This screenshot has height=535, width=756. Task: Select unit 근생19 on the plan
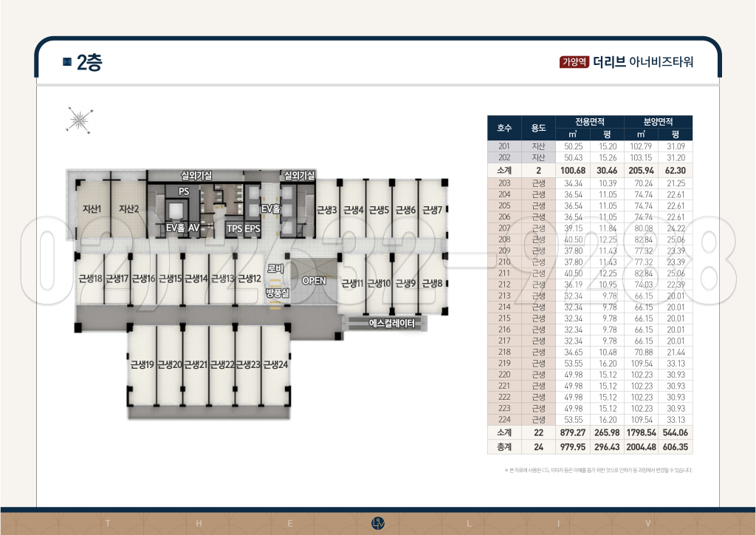[142, 364]
